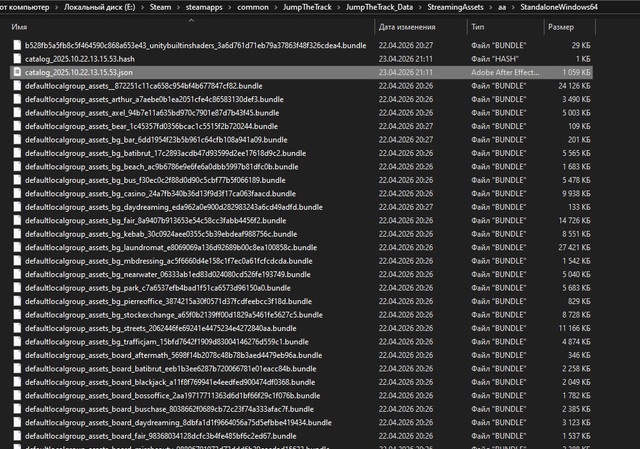Go to the aa folder in breadcrumb
This screenshot has height=449, width=640.
(x=502, y=7)
